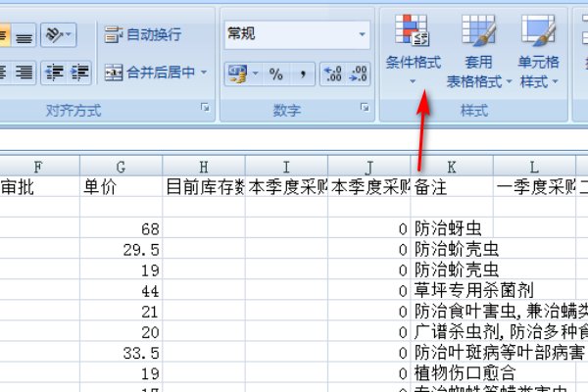This screenshot has height=392, width=588.
Task: Expand Cell Styles dropdown arrow
Action: [555, 81]
